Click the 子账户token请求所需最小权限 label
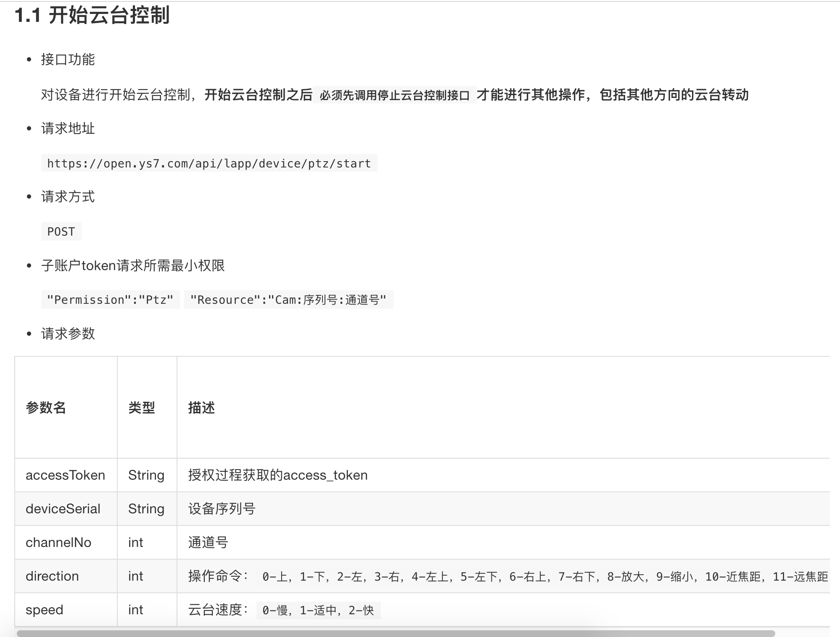 (133, 265)
